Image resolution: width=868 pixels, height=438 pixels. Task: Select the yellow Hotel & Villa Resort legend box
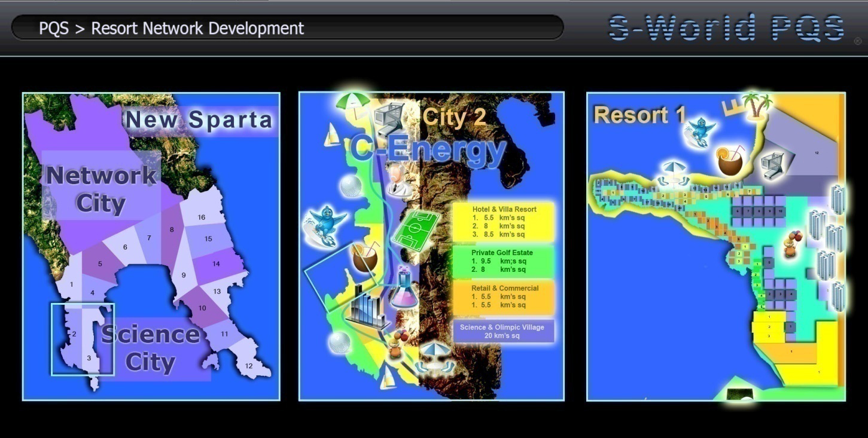[x=504, y=222]
